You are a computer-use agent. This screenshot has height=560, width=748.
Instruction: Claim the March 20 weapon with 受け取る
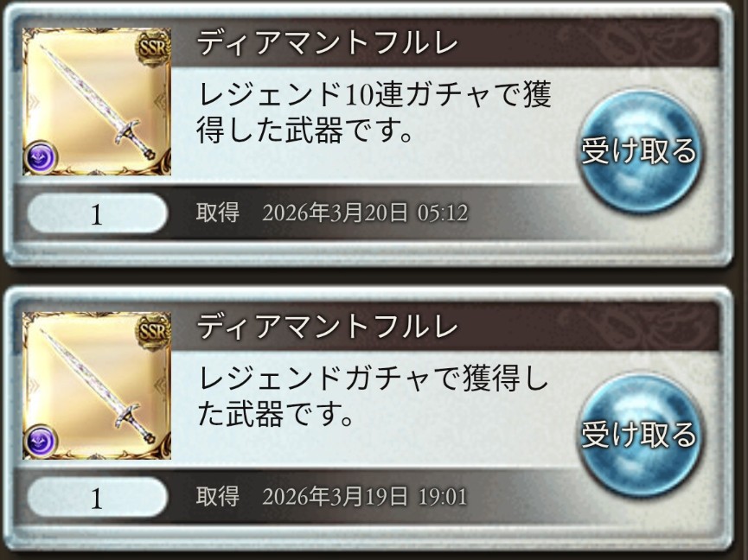click(x=639, y=151)
